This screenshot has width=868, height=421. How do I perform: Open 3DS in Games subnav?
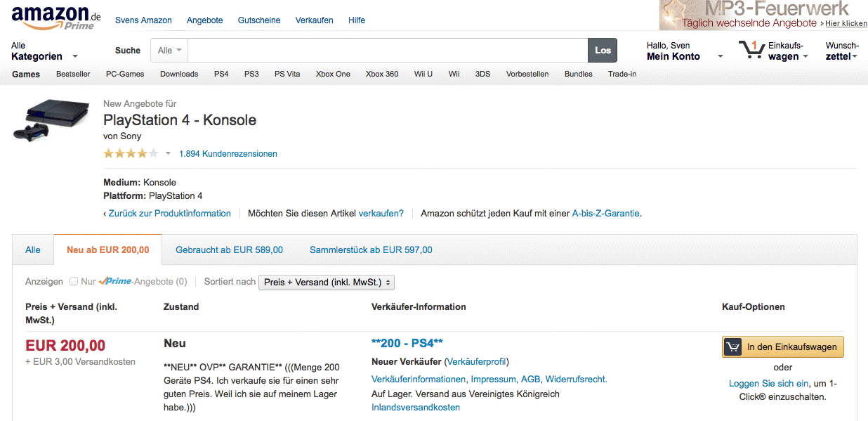coord(483,74)
